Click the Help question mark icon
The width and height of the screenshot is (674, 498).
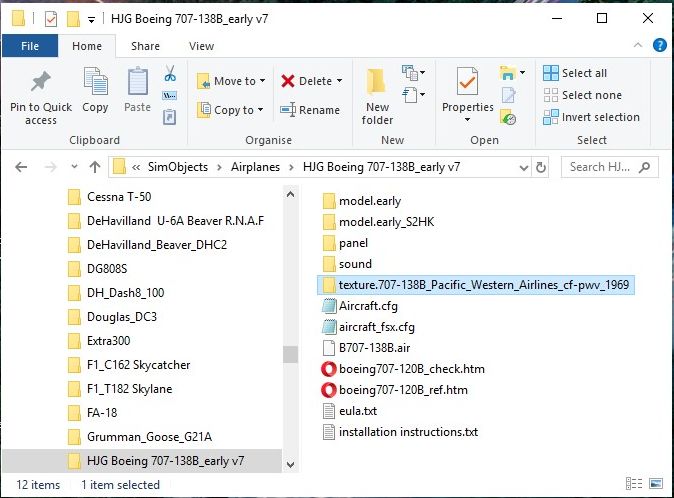pyautogui.click(x=659, y=45)
